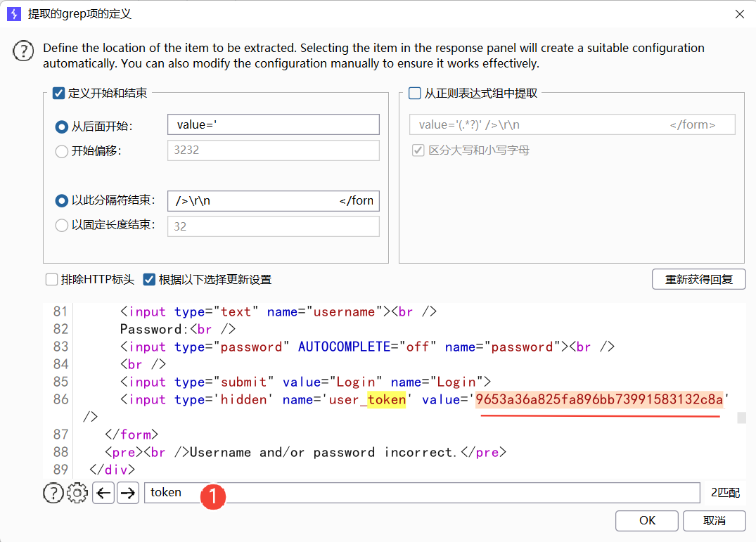Screen dimensions: 756x542
Task: Select the 开始偏移 radio button
Action: click(x=61, y=151)
